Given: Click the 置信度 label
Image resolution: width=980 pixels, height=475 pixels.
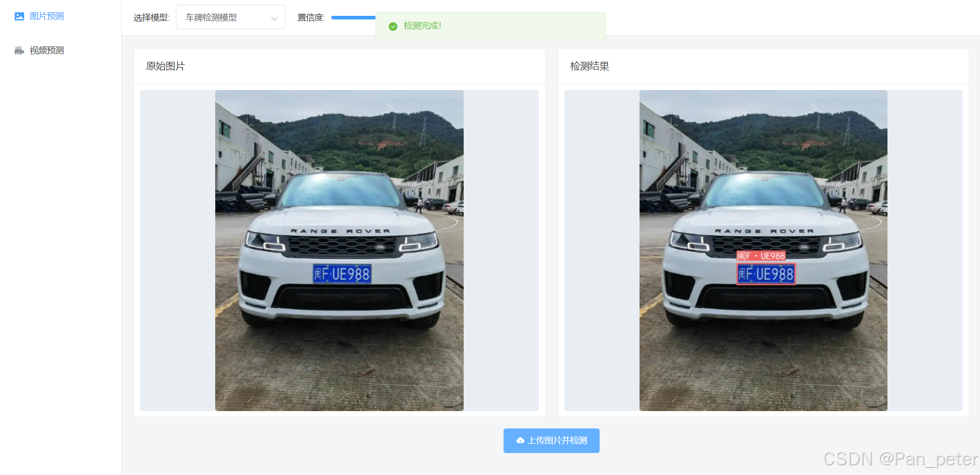Looking at the screenshot, I should (x=311, y=17).
